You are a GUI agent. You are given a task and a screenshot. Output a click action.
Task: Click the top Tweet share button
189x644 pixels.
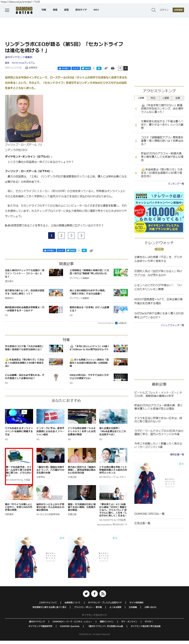pyautogui.click(x=86, y=68)
